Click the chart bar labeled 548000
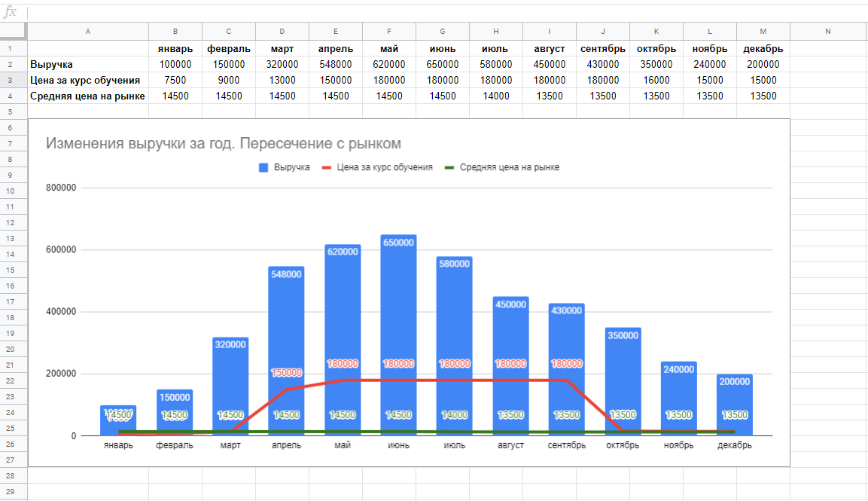Screen dimensions: 868x501 click(286, 351)
